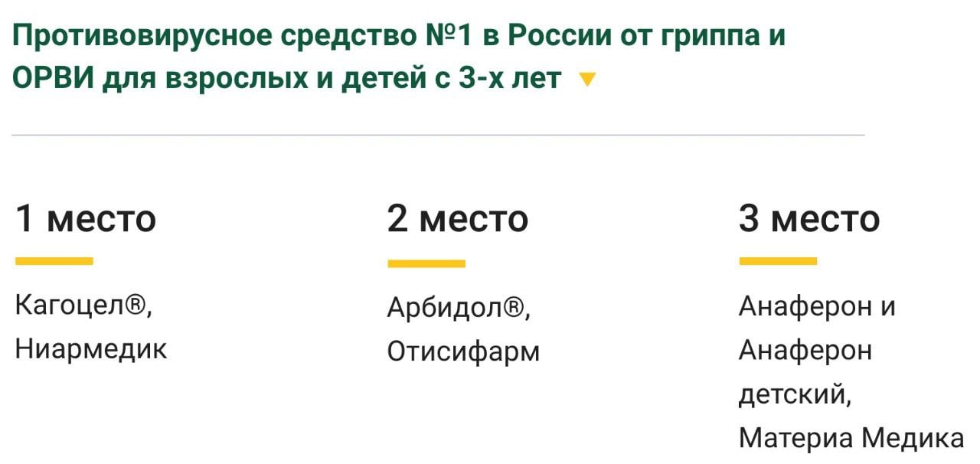The height and width of the screenshot is (464, 980).
Task: Select the "3 место" heading
Action: pos(809,219)
